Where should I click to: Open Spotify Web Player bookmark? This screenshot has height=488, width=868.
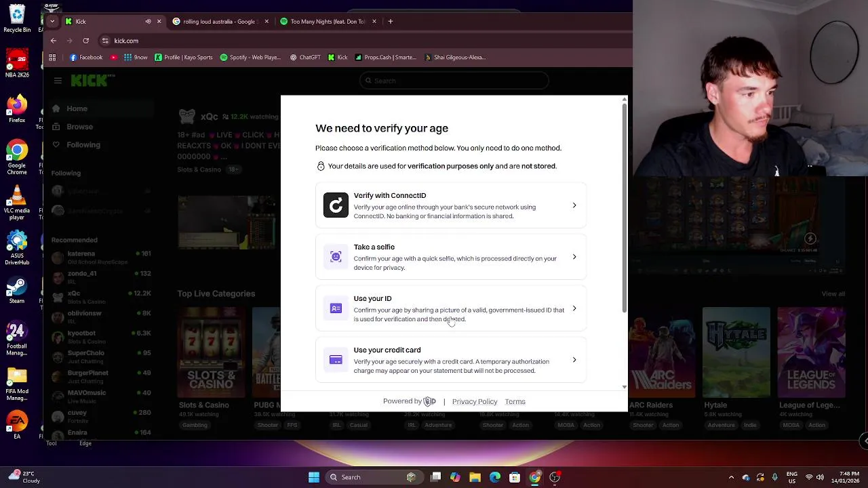click(250, 58)
